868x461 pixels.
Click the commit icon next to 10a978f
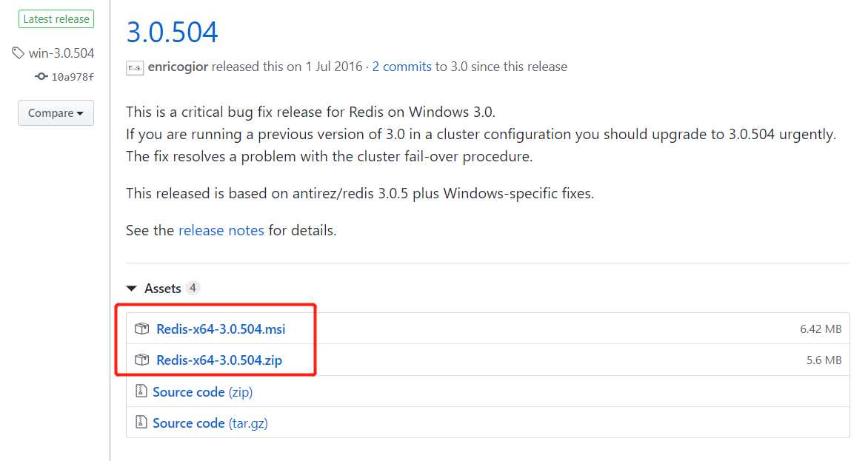click(41, 77)
